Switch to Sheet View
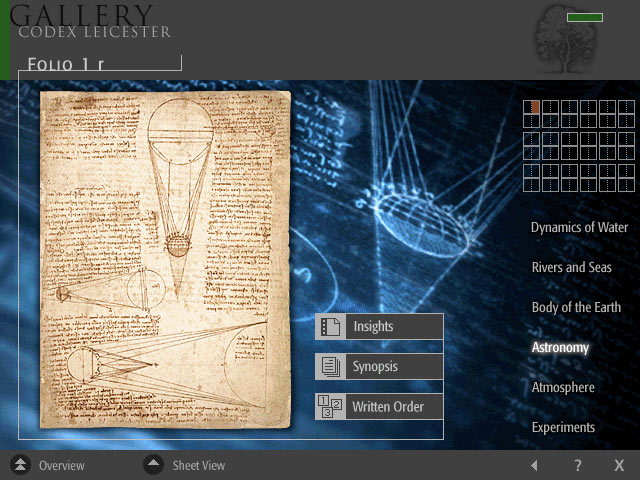640x480 pixels. pos(184,465)
